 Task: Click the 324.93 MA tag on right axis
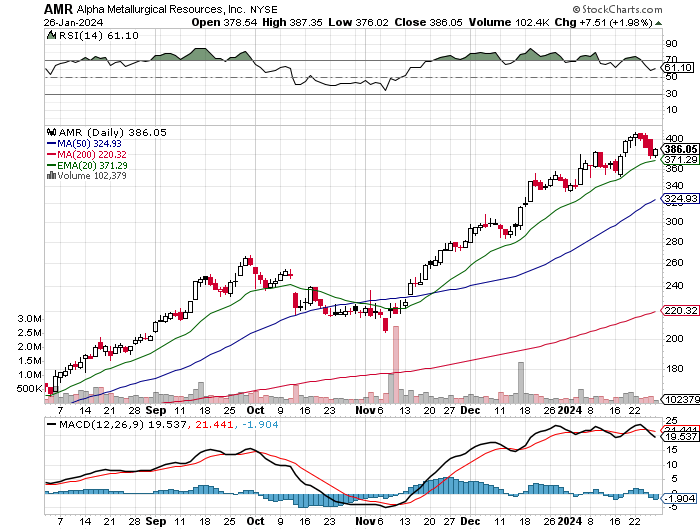pos(680,199)
